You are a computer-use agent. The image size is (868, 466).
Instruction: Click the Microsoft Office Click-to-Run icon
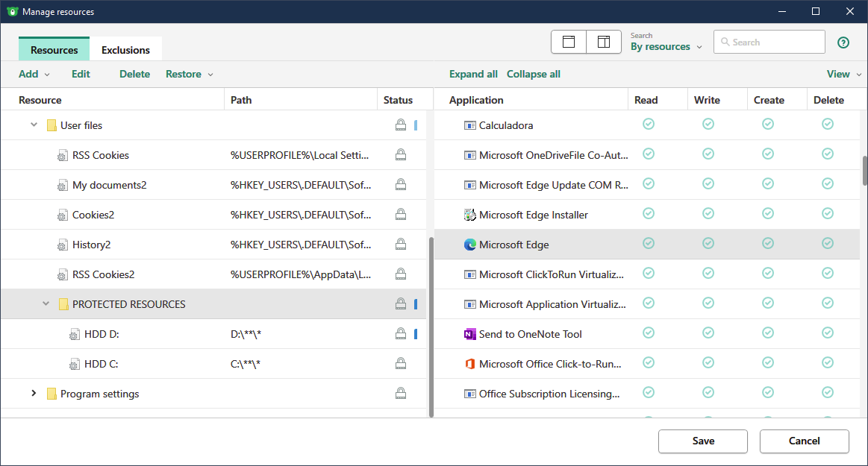click(469, 364)
